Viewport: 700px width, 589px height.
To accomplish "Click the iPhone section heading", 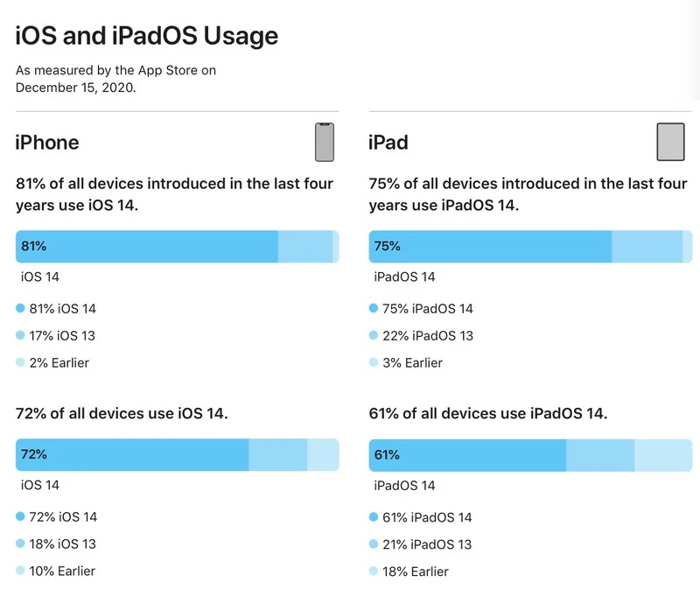I will [47, 143].
